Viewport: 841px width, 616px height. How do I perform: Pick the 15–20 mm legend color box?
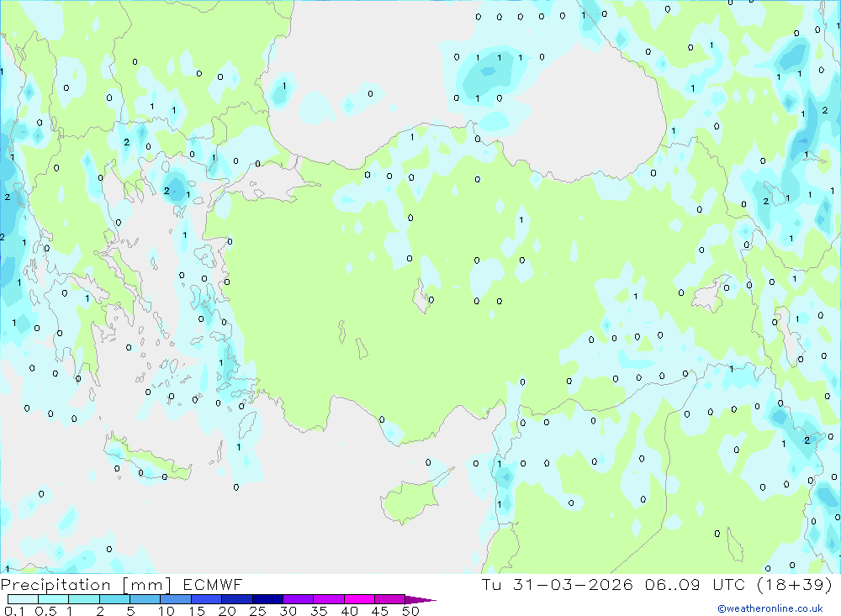pos(207,599)
